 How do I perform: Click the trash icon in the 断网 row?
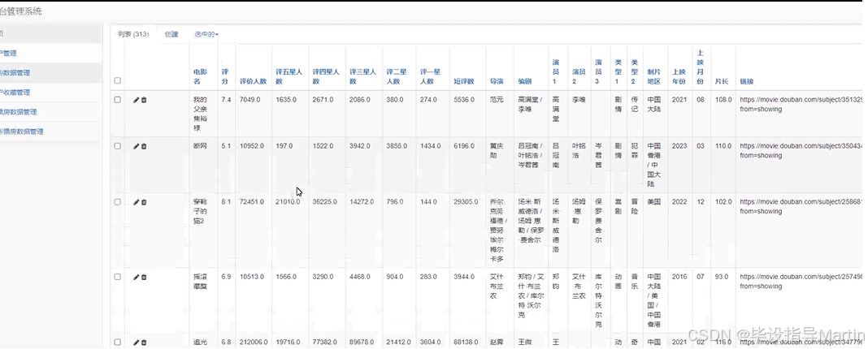(144, 147)
